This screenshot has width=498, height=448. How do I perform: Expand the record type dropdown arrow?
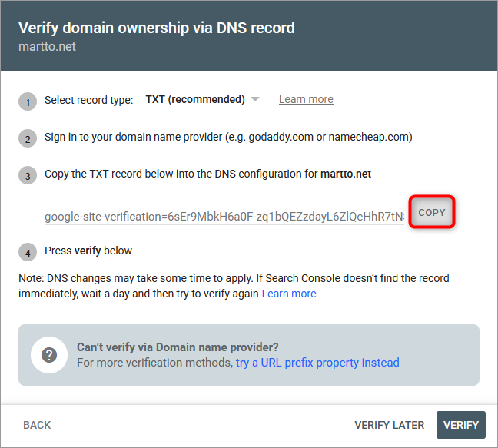[254, 99]
